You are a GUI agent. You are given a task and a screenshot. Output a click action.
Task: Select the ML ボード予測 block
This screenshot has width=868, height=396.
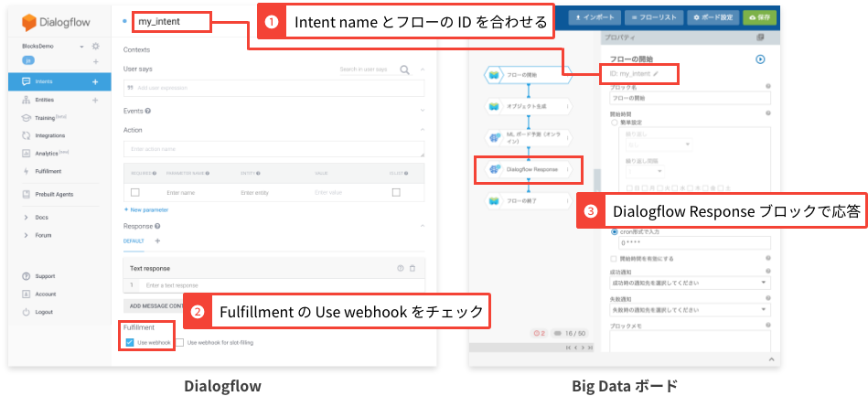[528, 138]
